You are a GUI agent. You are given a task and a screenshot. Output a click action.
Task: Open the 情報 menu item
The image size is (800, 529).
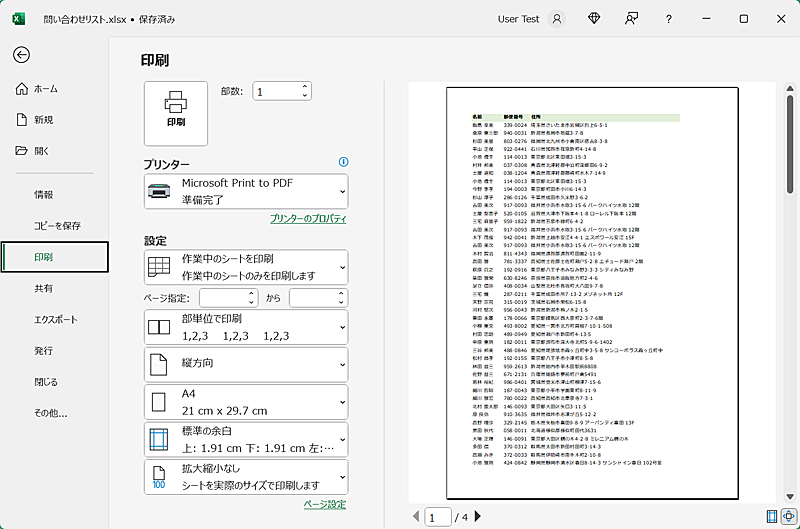44,195
